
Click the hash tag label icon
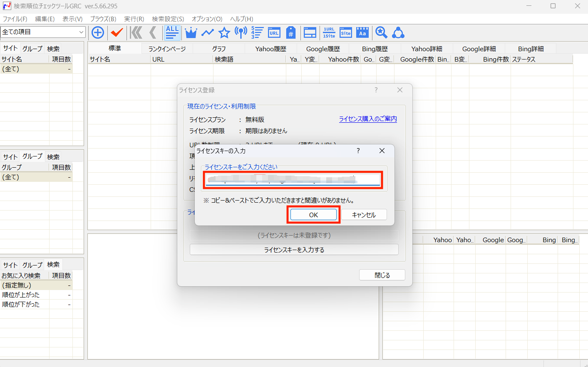click(x=291, y=32)
